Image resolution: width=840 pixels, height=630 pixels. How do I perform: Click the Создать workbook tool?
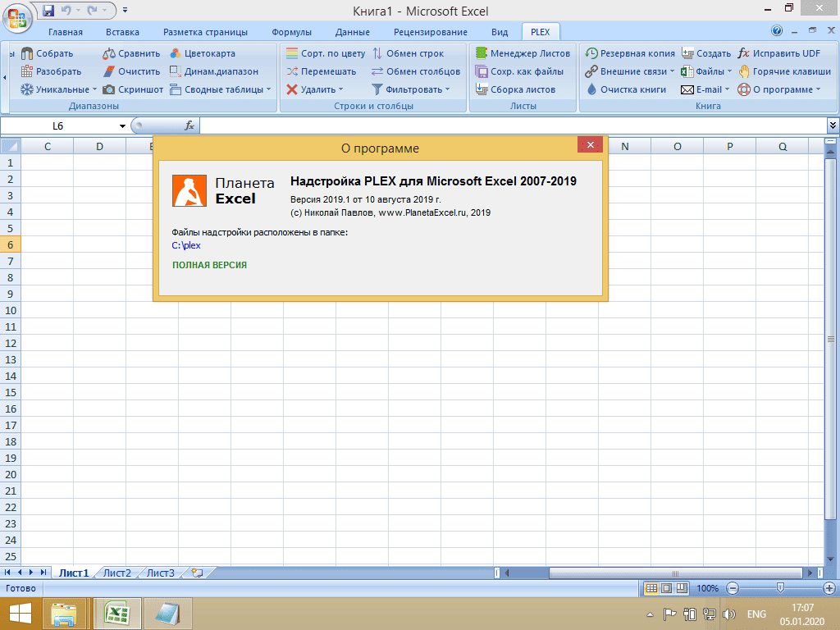click(706, 53)
